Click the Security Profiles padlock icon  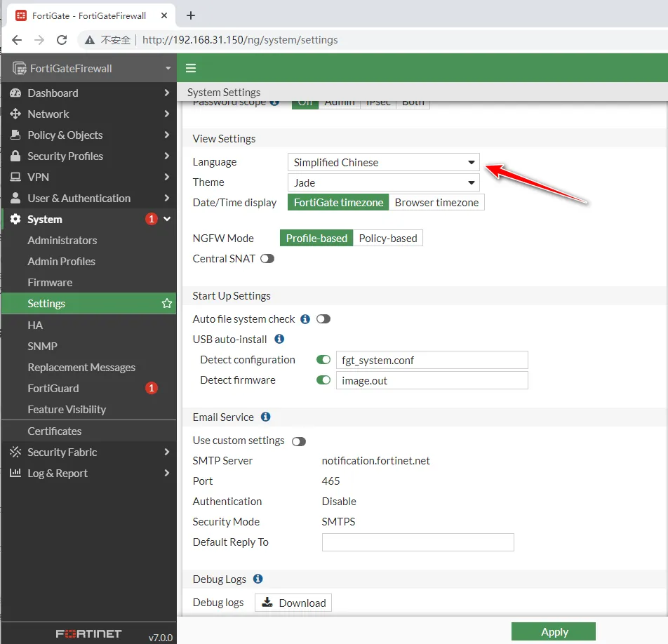(15, 156)
